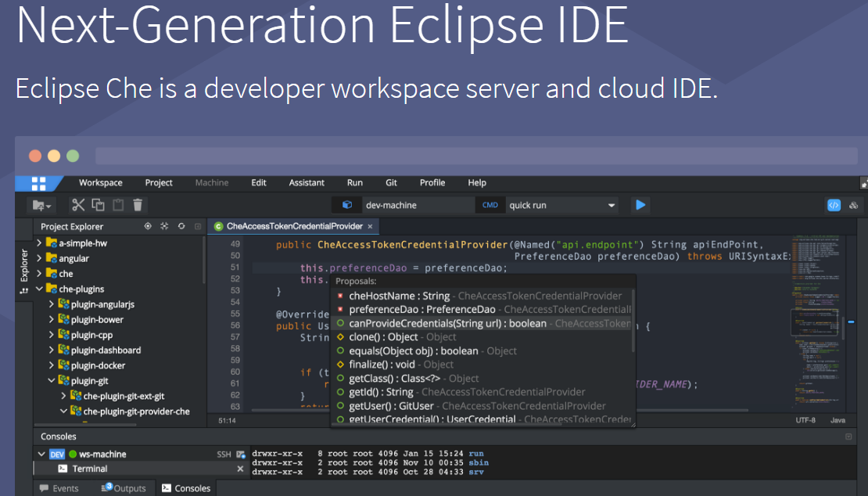The image size is (868, 496).
Task: Select che-plugin-git-provider-che in tree
Action: click(137, 412)
